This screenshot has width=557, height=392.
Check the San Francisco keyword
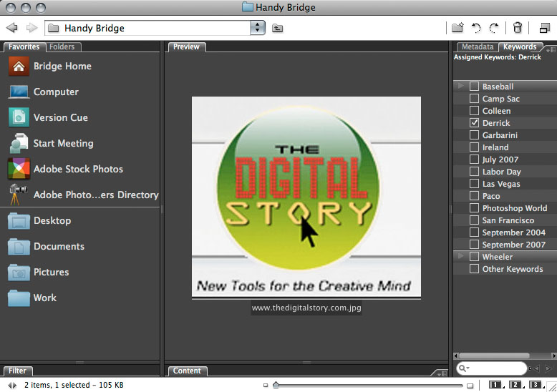point(474,220)
